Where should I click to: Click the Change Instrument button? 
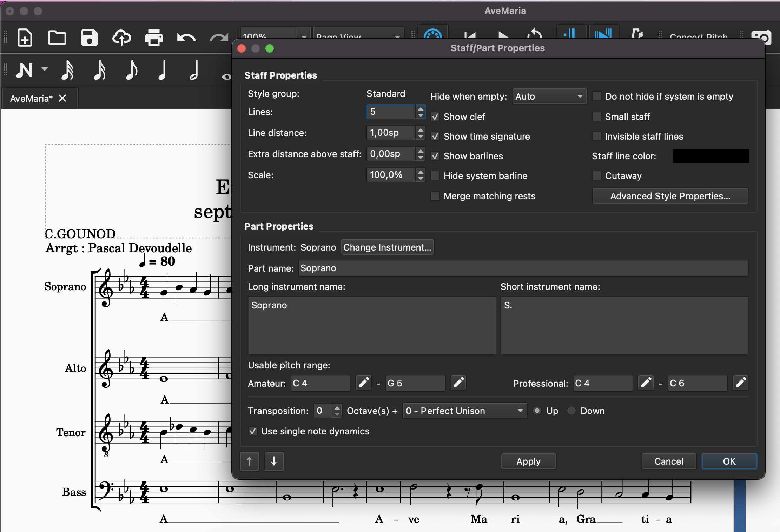point(387,247)
